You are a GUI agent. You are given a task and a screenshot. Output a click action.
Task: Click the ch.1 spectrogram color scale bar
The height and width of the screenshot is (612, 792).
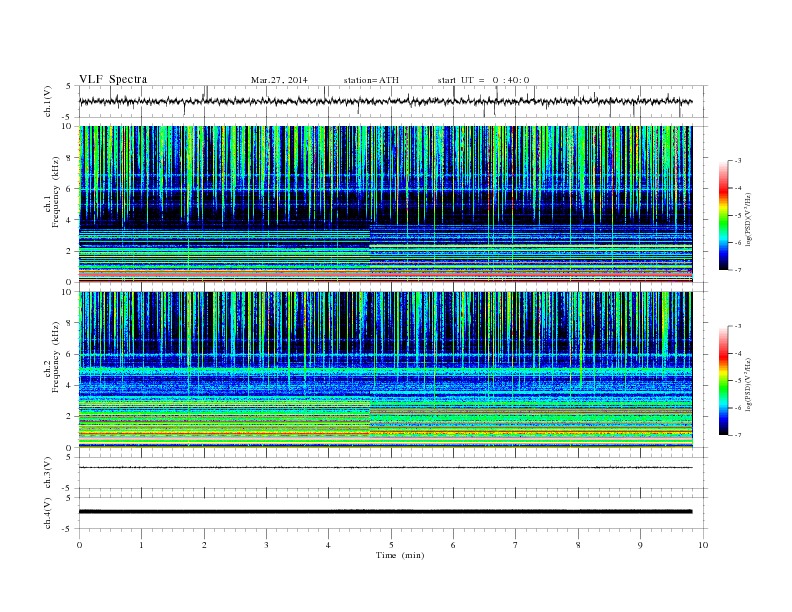point(723,215)
